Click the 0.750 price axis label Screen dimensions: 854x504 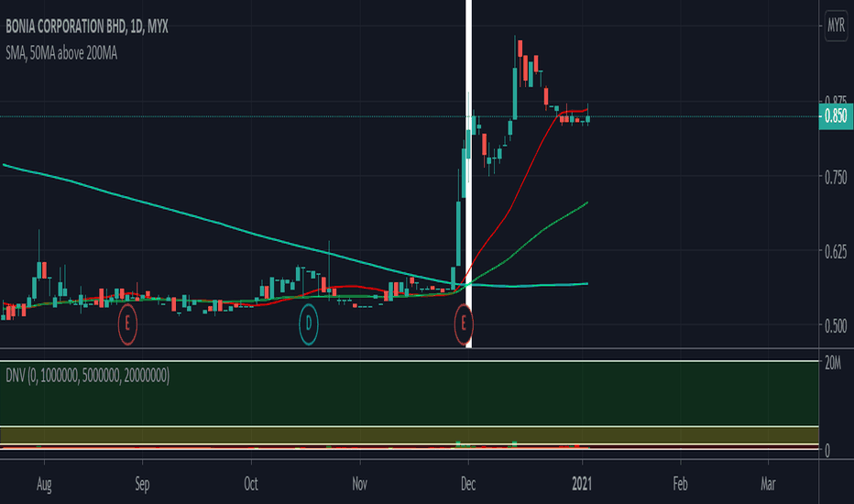836,177
